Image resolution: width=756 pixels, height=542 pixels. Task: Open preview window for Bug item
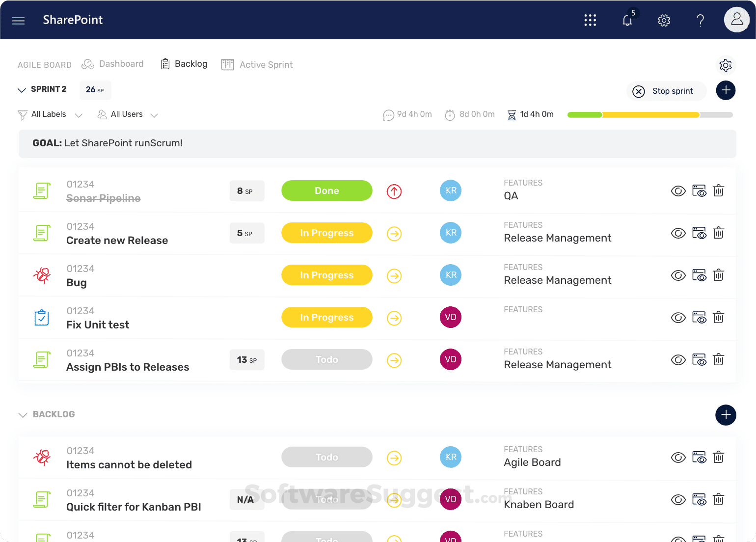coord(699,275)
